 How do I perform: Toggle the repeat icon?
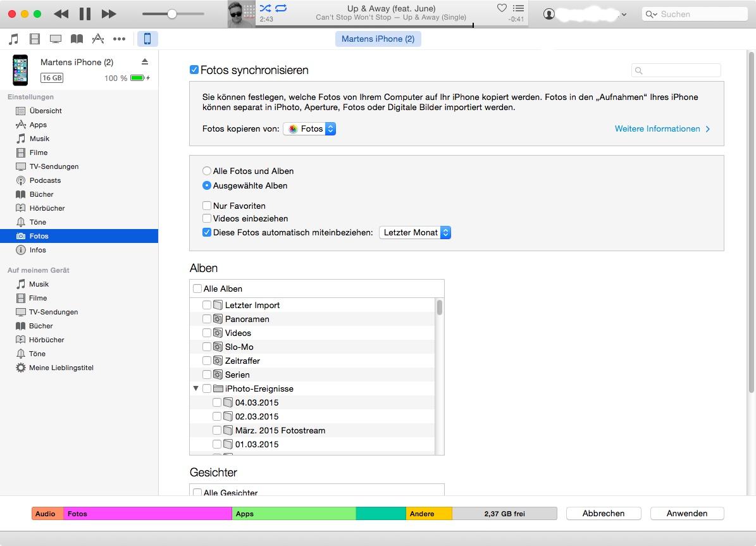(281, 8)
